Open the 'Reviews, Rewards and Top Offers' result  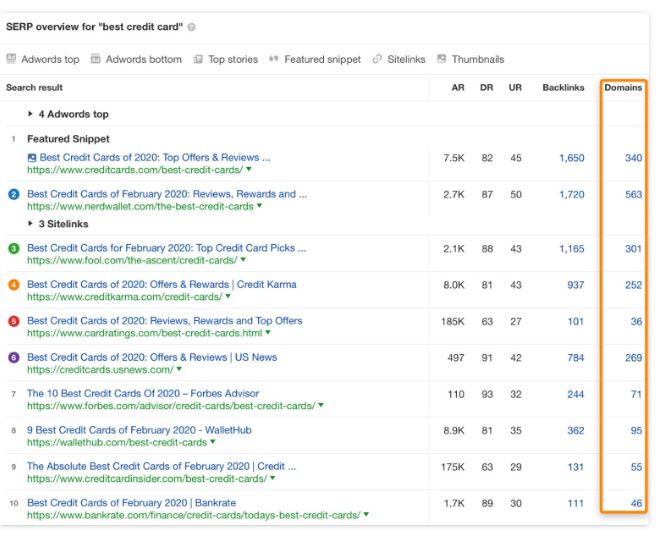pos(164,321)
